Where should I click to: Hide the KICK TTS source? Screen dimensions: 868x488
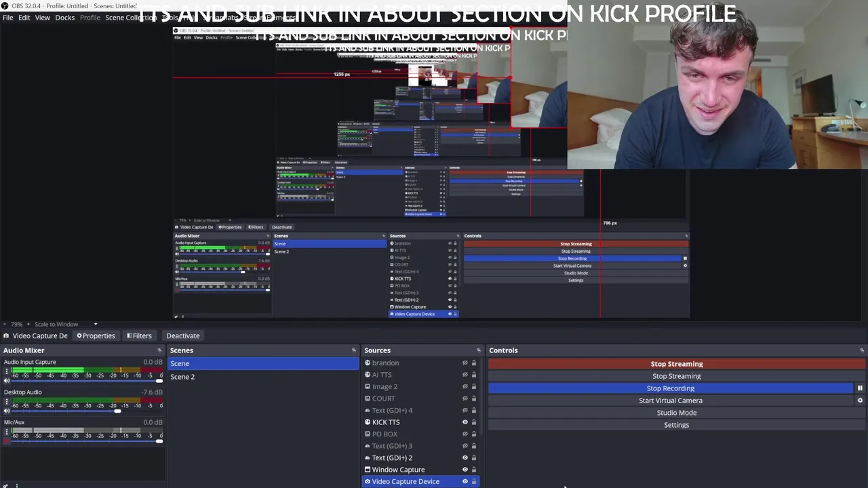click(x=465, y=422)
